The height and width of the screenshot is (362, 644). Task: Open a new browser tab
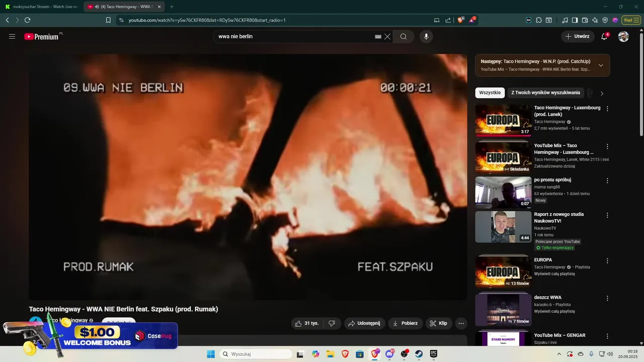[172, 7]
